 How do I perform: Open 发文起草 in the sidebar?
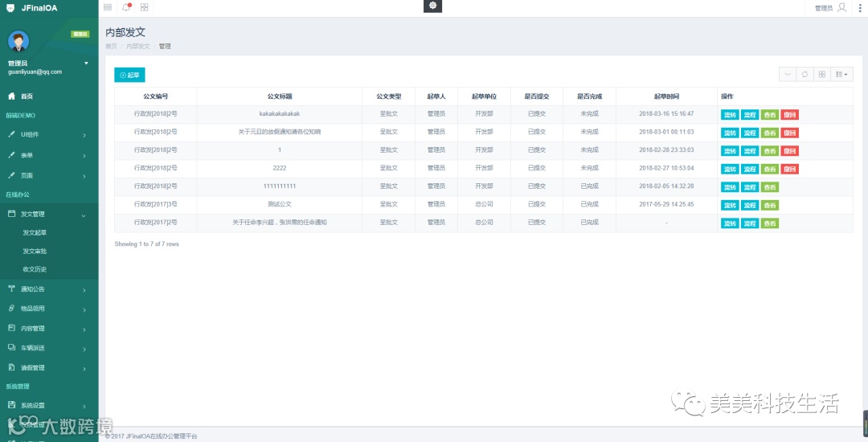35,232
